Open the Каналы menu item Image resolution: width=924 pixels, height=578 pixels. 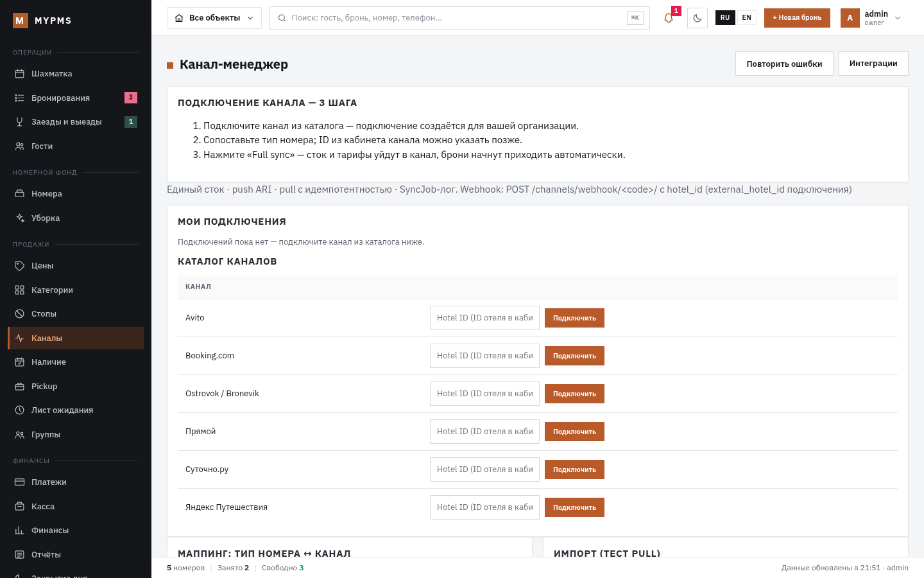coord(76,338)
